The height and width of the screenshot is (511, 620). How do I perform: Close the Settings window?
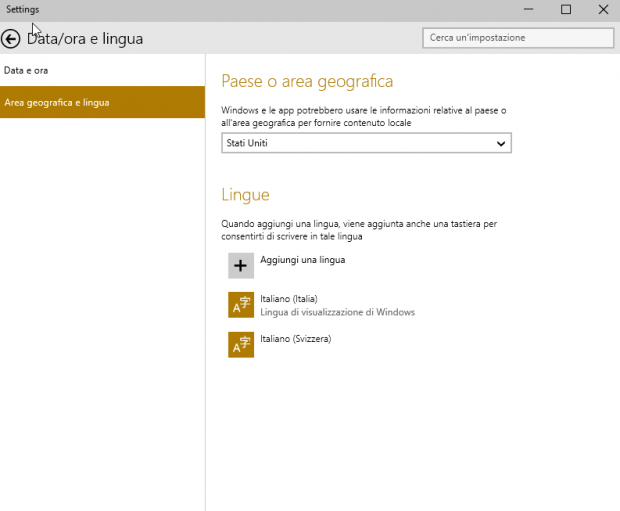coord(602,10)
